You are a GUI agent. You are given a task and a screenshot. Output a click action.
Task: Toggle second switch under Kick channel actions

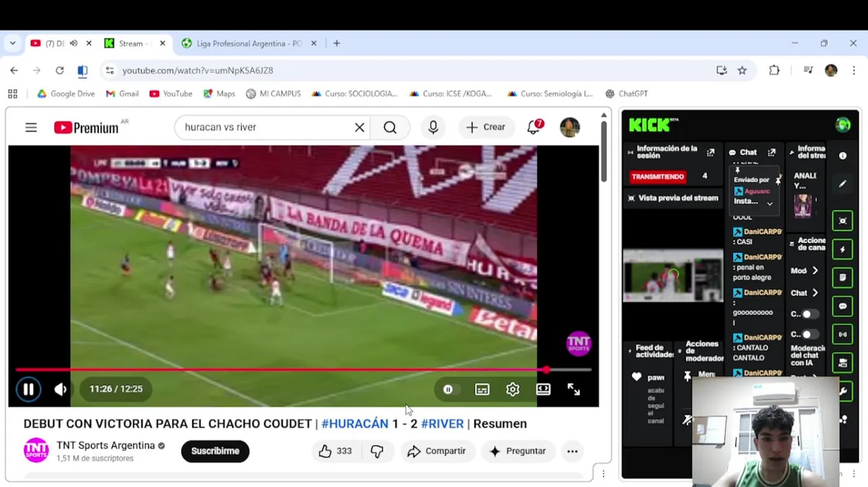pyautogui.click(x=810, y=334)
